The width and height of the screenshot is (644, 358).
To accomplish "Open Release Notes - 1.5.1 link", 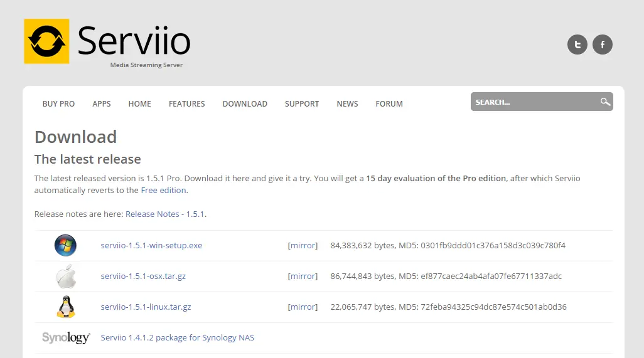I will tap(165, 214).
